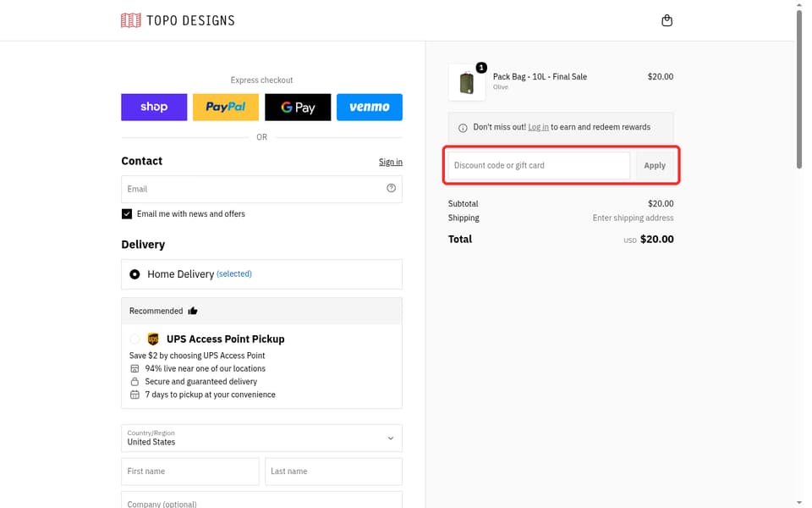Image resolution: width=812 pixels, height=508 pixels.
Task: Click the First name field
Action: pos(190,472)
